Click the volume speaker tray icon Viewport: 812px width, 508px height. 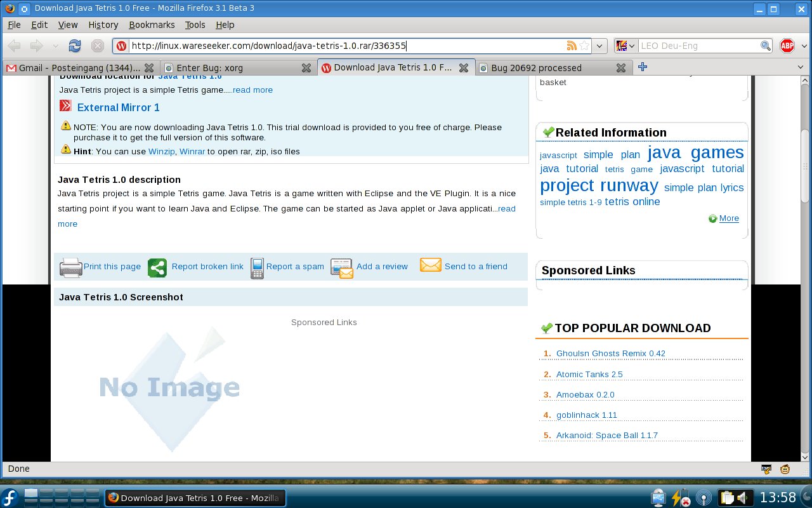pyautogui.click(x=742, y=497)
